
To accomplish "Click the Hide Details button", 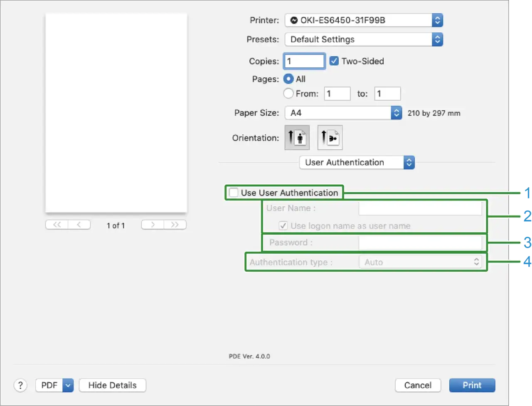I will 112,385.
